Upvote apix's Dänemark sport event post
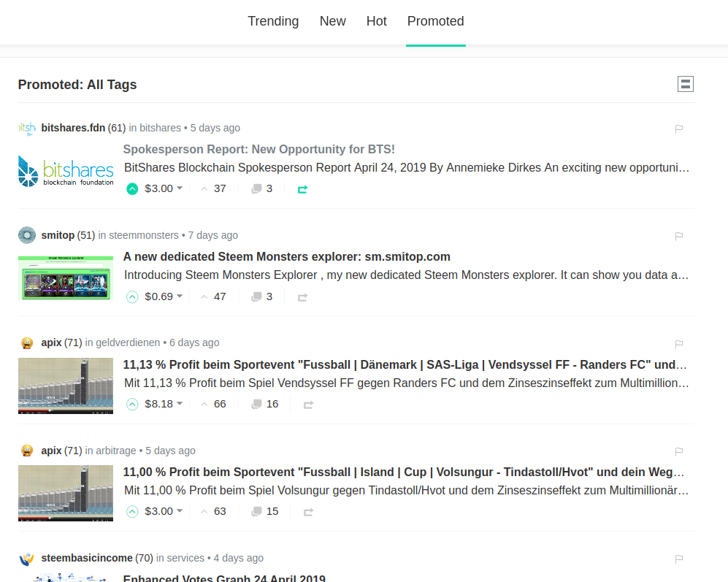Screen dimensions: 728x582 [x=132, y=404]
